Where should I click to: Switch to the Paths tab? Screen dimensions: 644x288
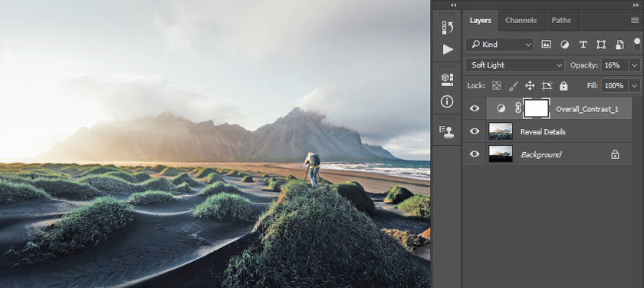tap(561, 20)
